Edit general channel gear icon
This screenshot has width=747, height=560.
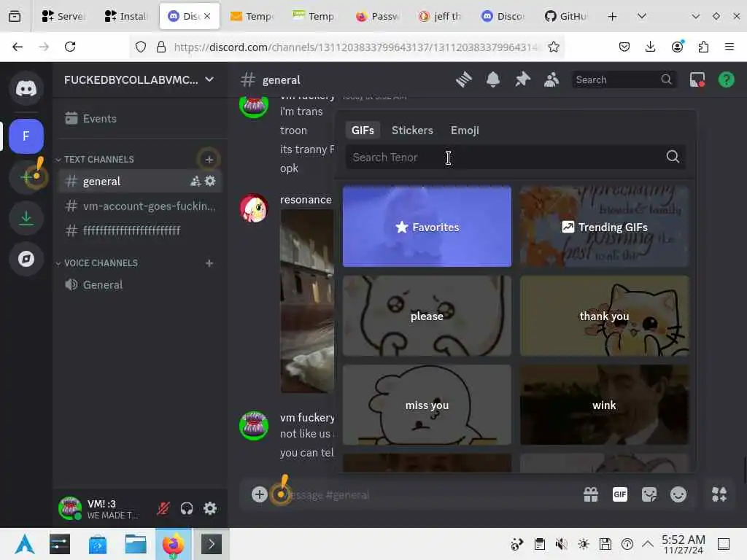click(x=210, y=181)
